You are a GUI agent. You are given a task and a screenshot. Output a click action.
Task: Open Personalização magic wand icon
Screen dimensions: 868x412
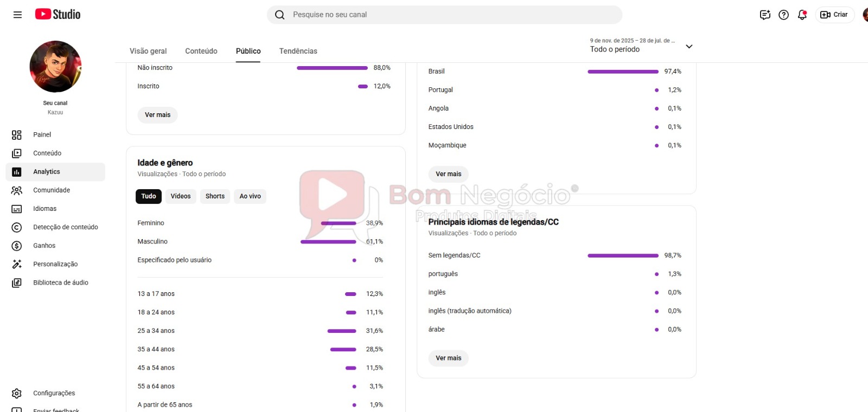click(x=17, y=264)
